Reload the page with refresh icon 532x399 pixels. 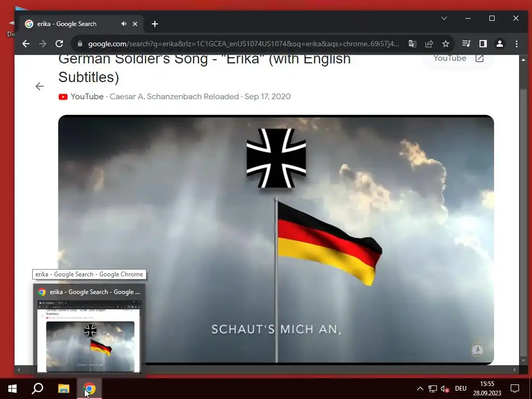pyautogui.click(x=59, y=44)
